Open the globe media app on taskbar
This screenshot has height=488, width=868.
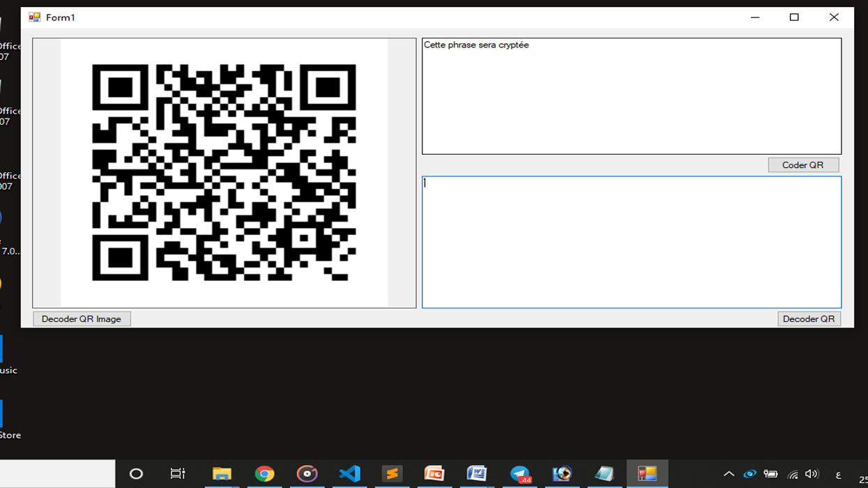click(562, 474)
